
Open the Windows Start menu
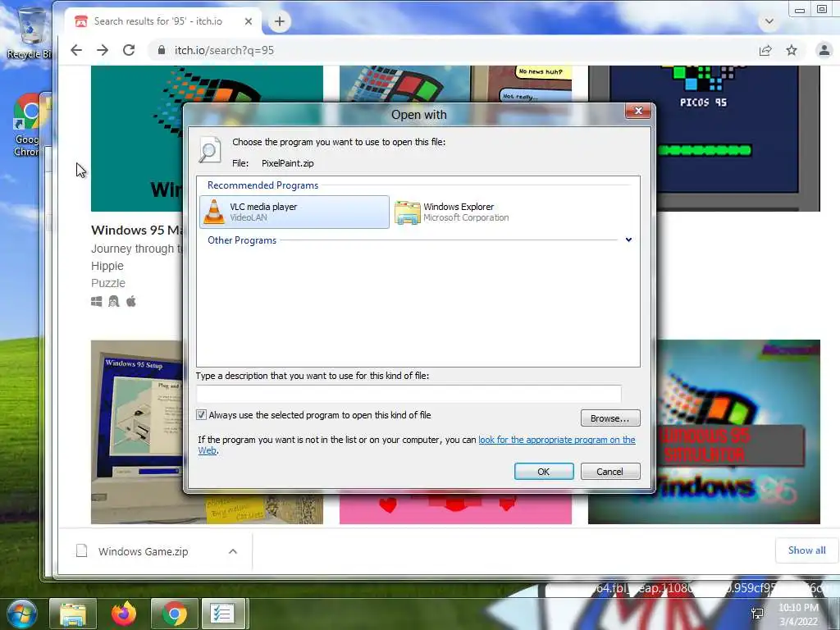coord(21,614)
